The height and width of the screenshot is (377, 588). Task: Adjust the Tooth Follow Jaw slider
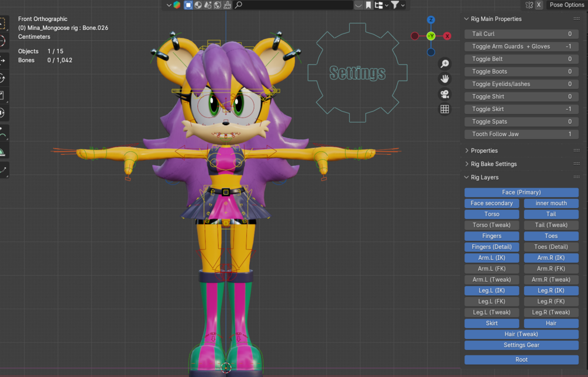click(521, 134)
